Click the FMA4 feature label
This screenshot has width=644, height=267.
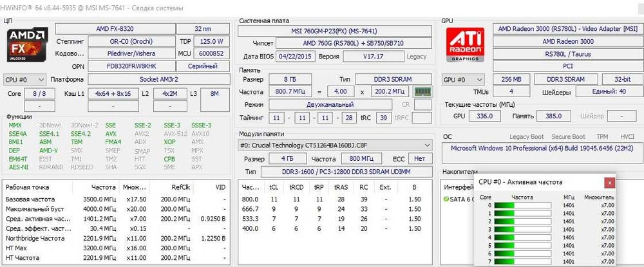(113, 142)
